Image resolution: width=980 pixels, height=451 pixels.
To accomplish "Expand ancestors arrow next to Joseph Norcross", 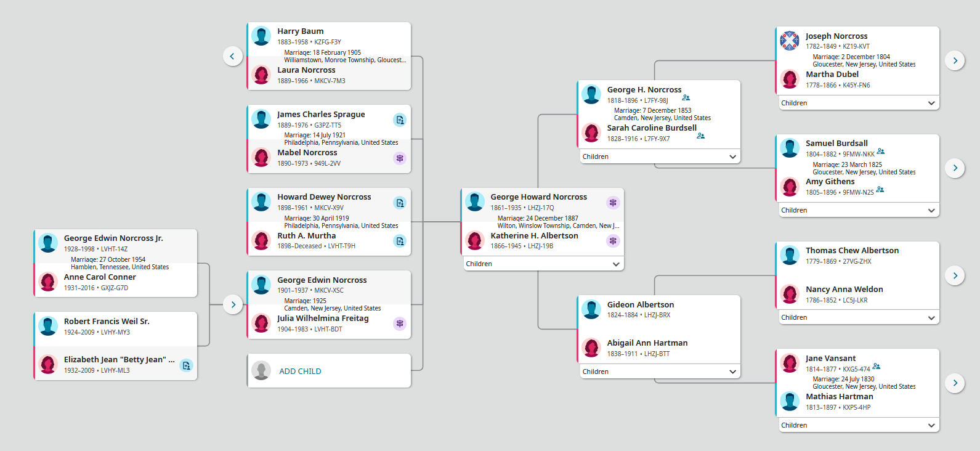I will pyautogui.click(x=955, y=60).
